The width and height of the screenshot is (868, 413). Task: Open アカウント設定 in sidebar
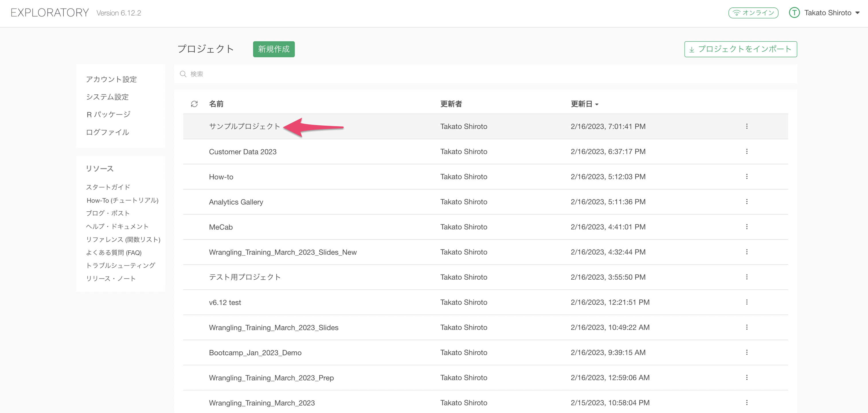111,79
